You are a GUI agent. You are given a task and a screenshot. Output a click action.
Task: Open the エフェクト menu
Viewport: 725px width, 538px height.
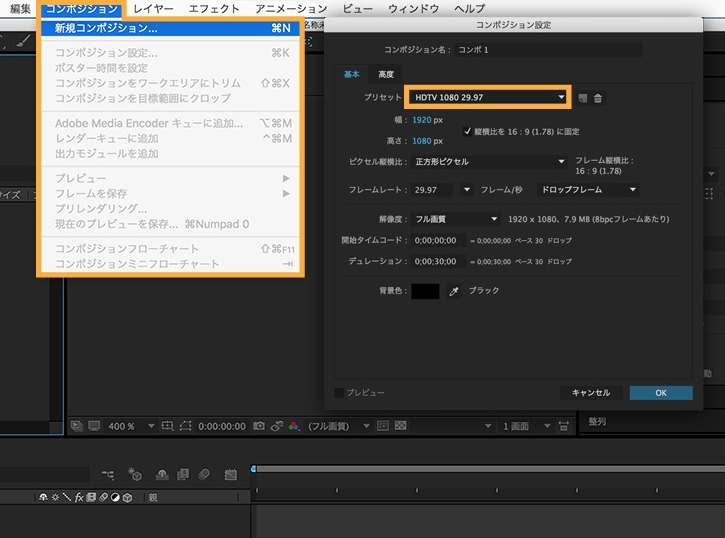point(215,9)
